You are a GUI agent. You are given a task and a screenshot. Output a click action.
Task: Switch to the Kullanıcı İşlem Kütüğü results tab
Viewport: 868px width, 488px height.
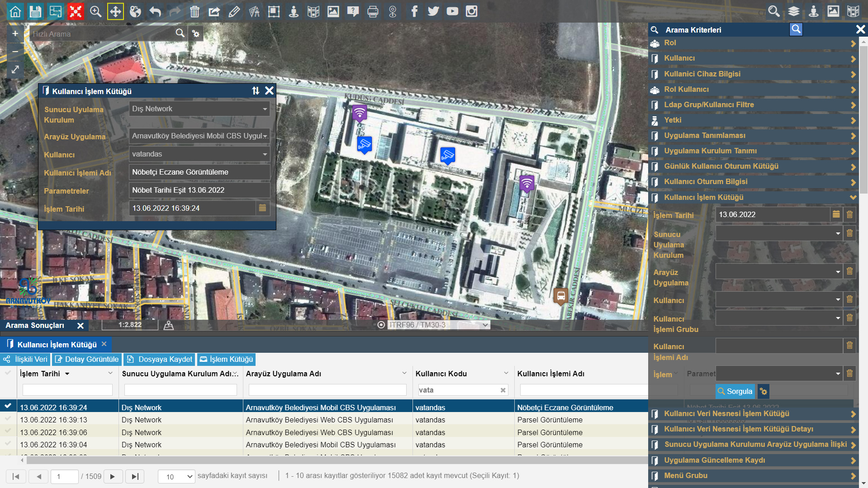click(x=57, y=345)
